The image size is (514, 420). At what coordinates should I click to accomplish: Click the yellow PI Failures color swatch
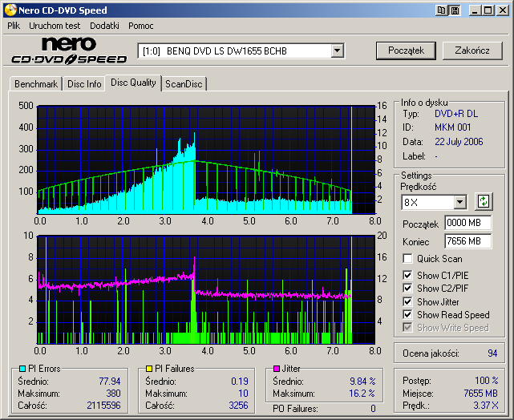(149, 369)
